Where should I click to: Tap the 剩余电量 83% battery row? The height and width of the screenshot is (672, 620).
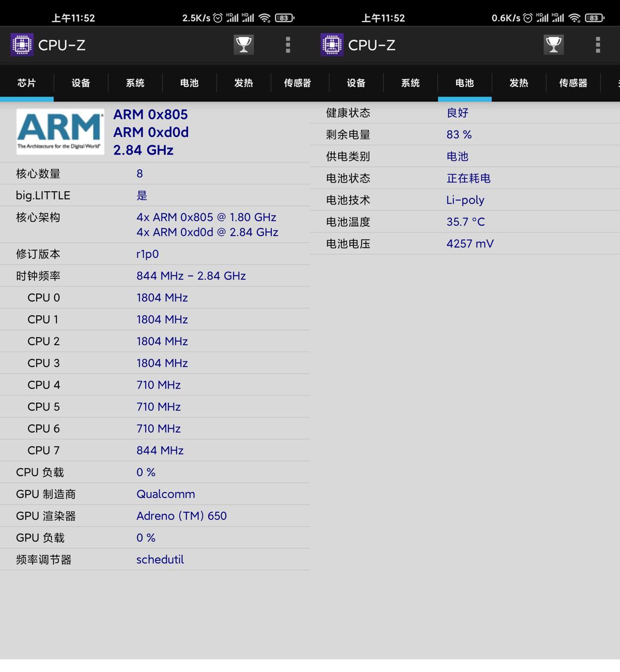click(x=464, y=134)
